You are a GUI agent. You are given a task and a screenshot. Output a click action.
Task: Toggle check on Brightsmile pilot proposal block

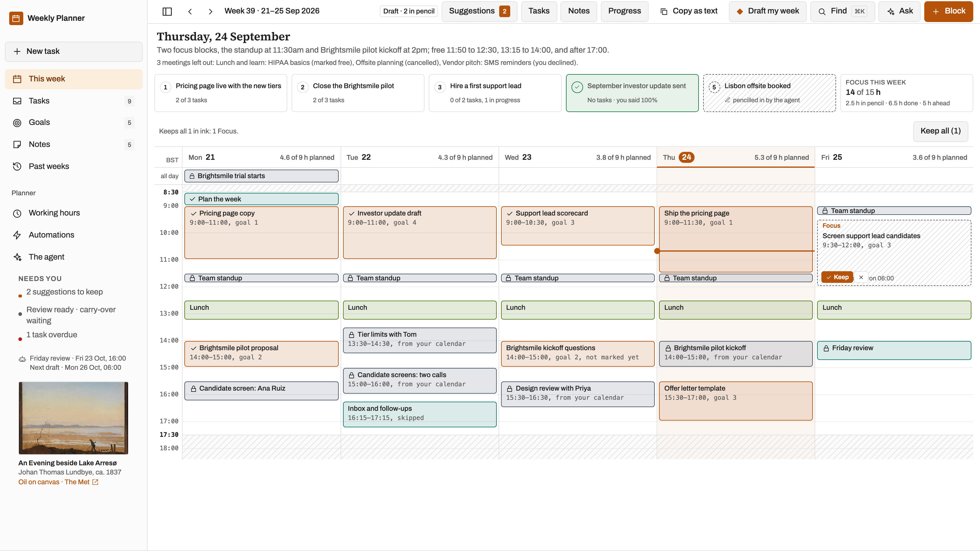tap(193, 348)
